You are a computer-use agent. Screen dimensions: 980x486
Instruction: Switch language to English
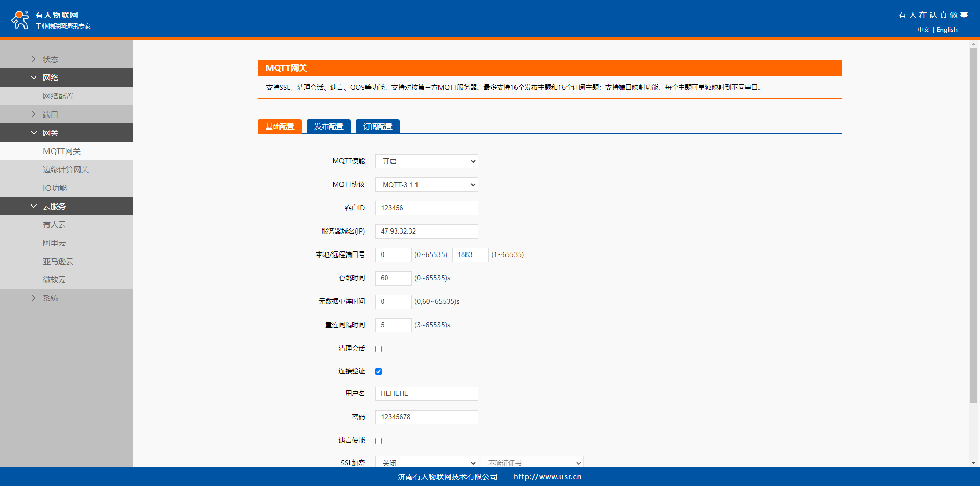tap(947, 30)
